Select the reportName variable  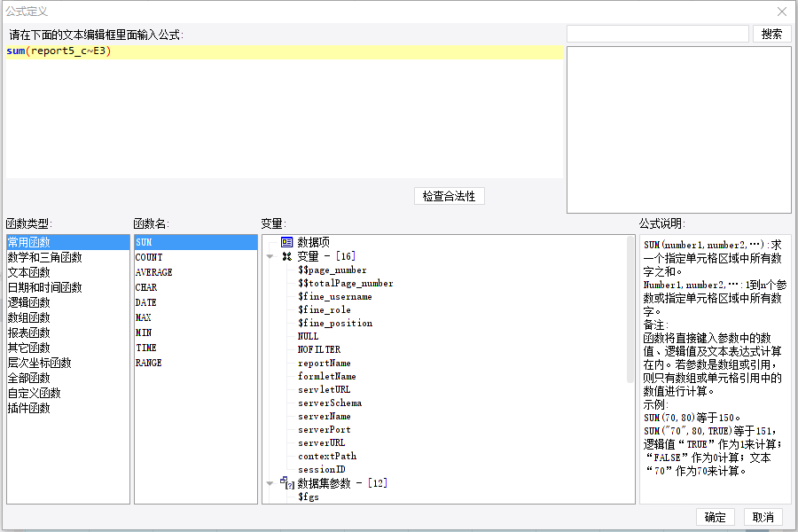325,363
